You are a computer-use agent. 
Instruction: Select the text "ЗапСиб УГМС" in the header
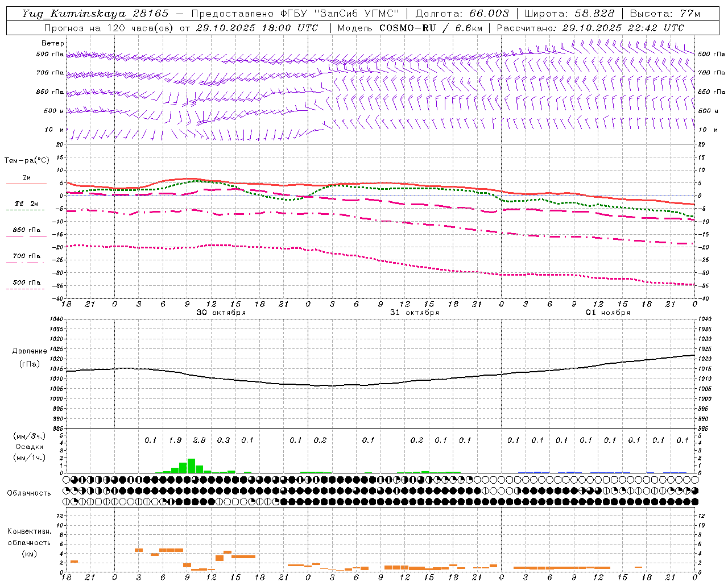[x=357, y=14]
